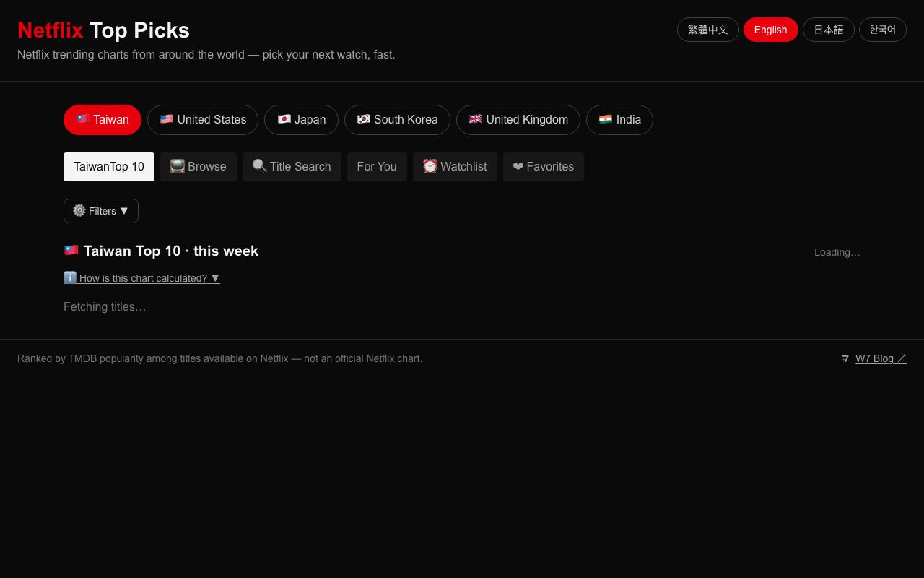Click the TMDB popularity footer note
Screen dimensions: 924x578
219,358
